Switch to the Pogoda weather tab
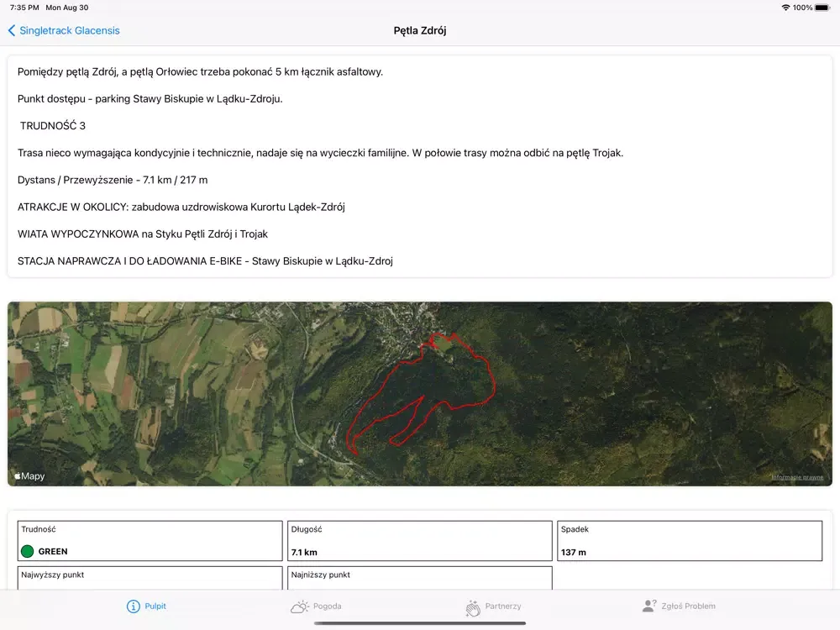 (316, 606)
